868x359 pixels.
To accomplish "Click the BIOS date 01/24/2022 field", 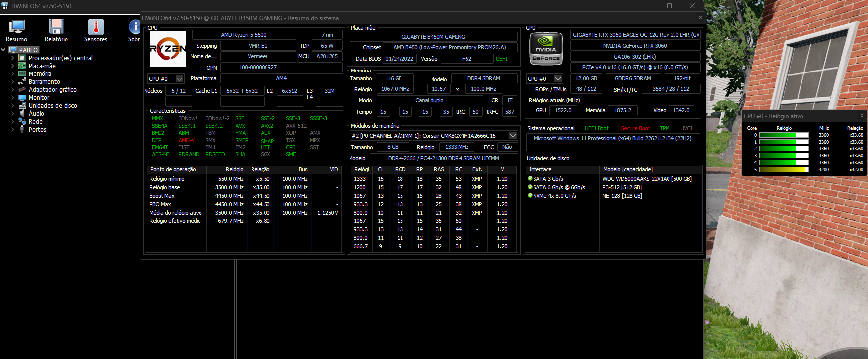I will pyautogui.click(x=400, y=59).
